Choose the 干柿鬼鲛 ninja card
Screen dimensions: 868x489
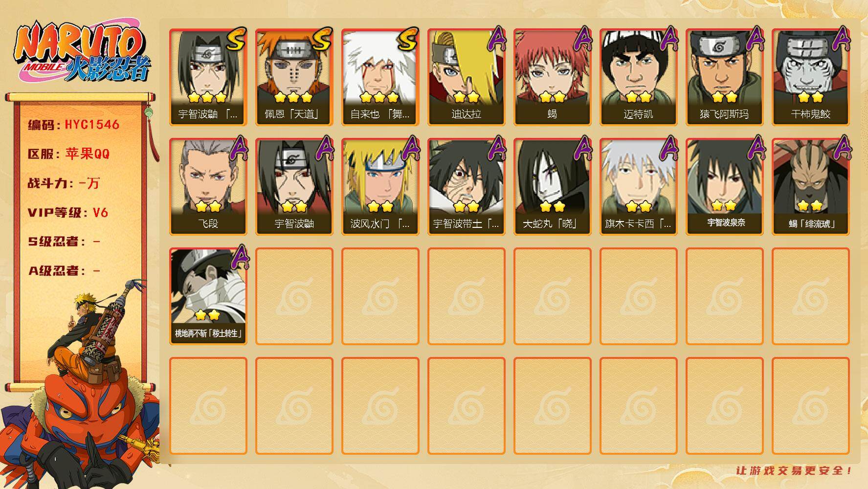pos(810,77)
